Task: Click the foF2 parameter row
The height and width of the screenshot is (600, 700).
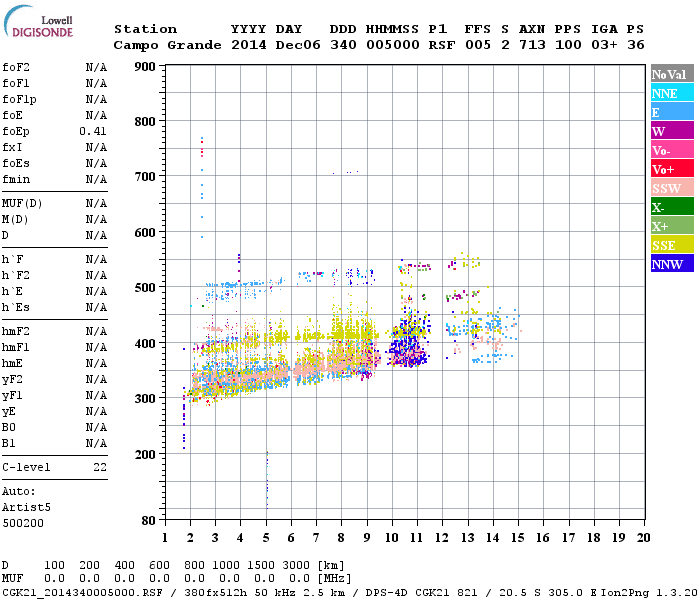Action: click(54, 67)
